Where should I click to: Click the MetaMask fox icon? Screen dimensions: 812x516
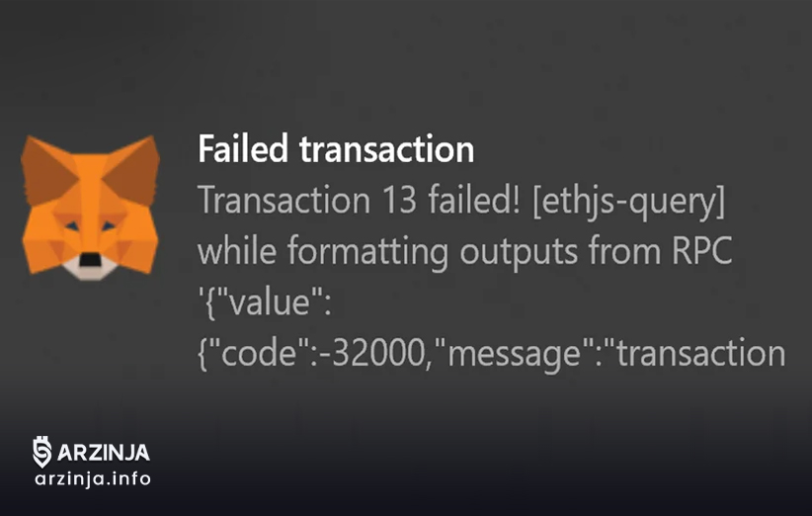[90, 208]
